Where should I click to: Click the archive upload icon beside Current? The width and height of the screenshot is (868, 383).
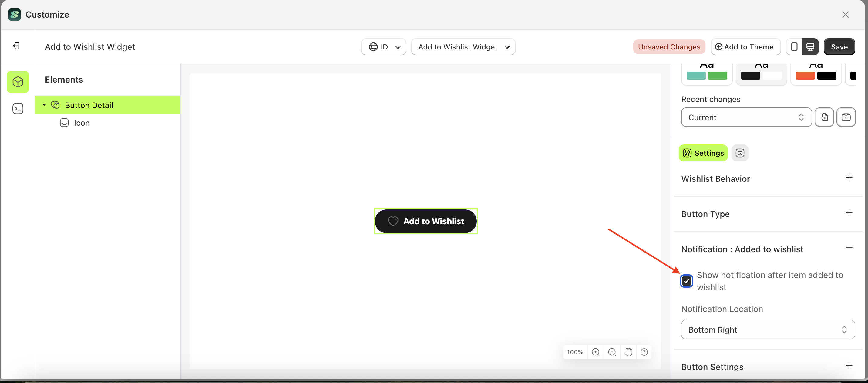tap(846, 117)
